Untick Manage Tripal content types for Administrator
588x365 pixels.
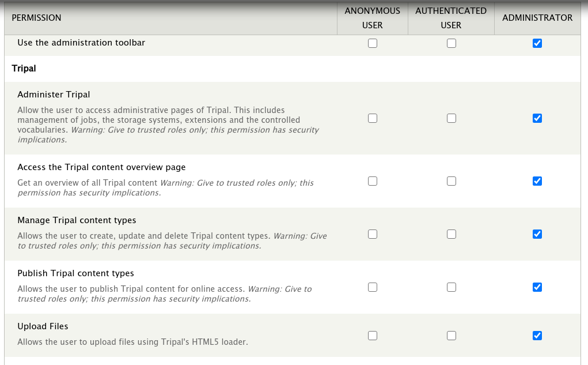click(x=537, y=234)
